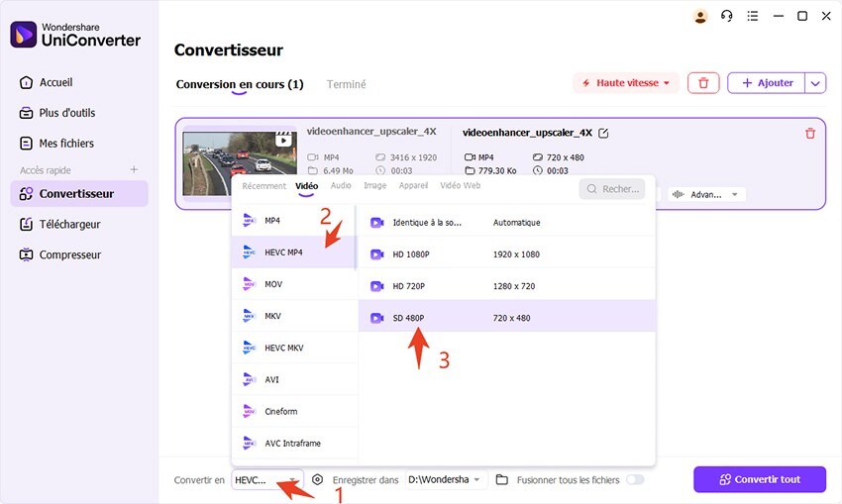Screen dimensions: 842x504
Task: Select Convertisseur in the sidebar
Action: pos(79,194)
